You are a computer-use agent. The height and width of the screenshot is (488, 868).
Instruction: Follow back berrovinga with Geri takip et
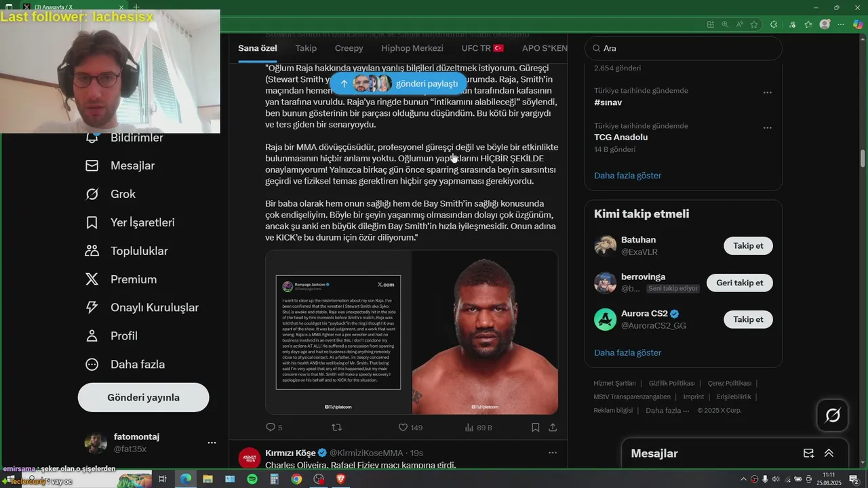click(739, 283)
